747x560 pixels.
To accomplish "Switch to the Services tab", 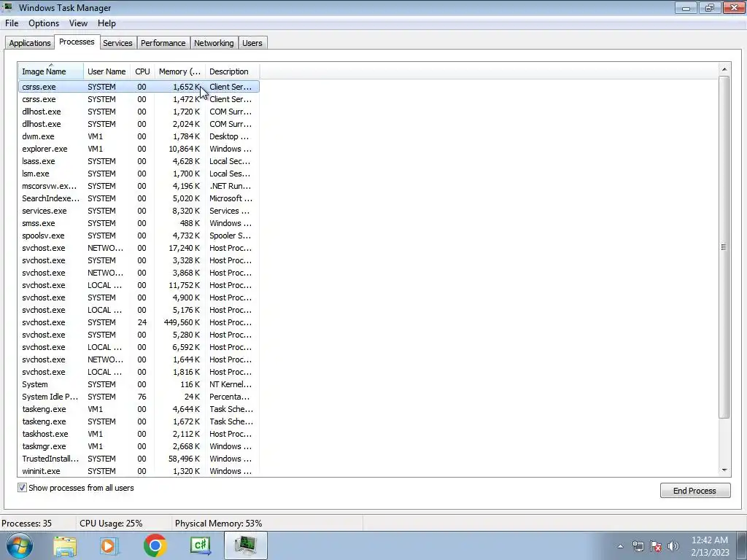I will [117, 43].
